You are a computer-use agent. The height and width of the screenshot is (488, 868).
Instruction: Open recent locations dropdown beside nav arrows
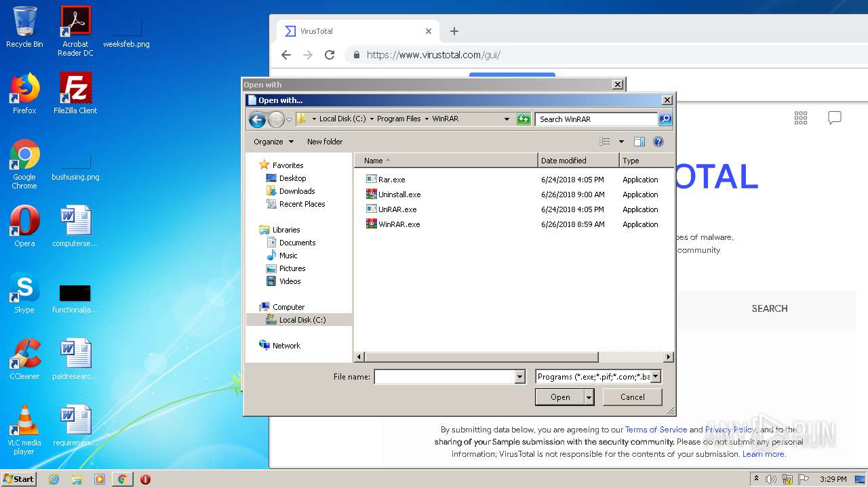(289, 120)
